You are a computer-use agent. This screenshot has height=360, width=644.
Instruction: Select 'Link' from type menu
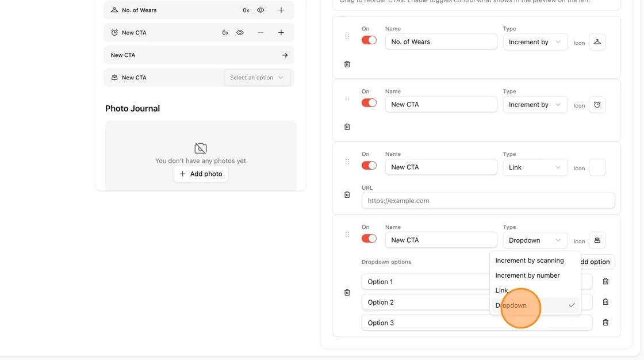[x=535, y=290]
